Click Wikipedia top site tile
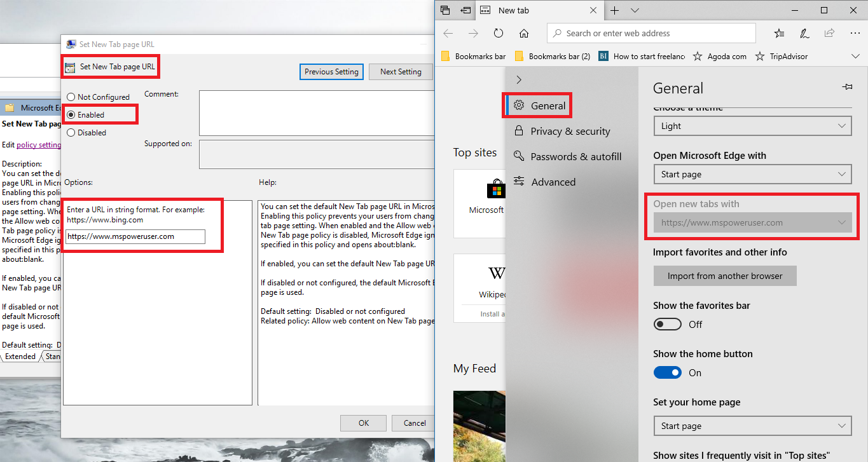The image size is (868, 462). click(x=479, y=288)
